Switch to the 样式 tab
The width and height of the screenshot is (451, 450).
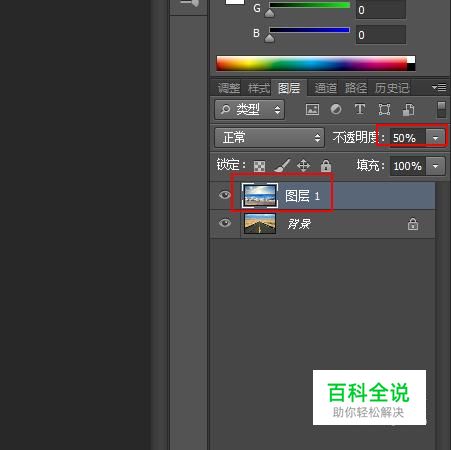[x=259, y=88]
